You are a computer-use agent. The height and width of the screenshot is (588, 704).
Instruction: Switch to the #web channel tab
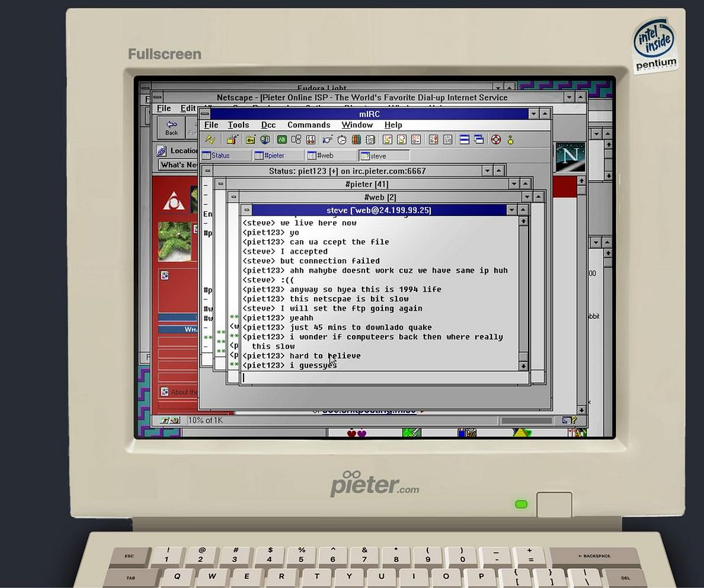pyautogui.click(x=332, y=156)
